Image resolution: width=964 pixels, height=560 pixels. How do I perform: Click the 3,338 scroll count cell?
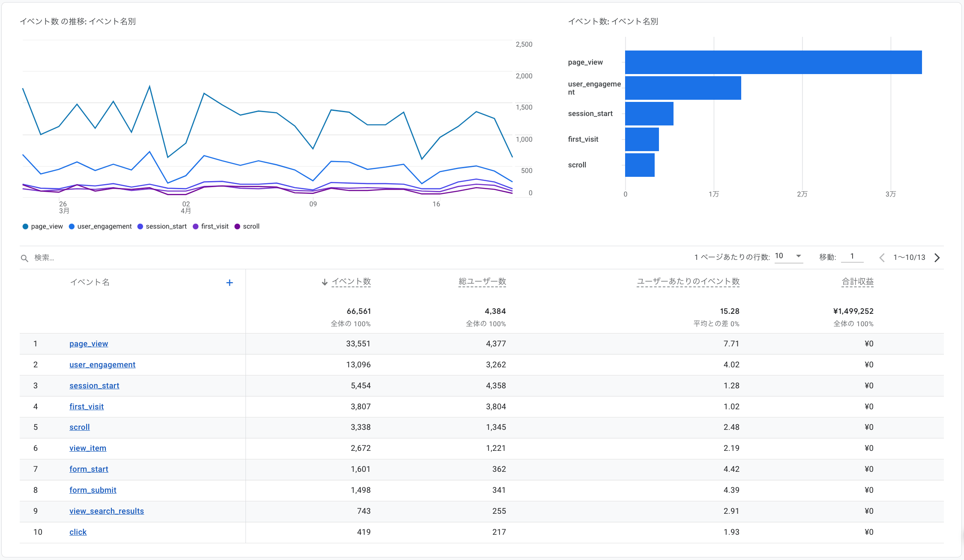click(x=361, y=427)
